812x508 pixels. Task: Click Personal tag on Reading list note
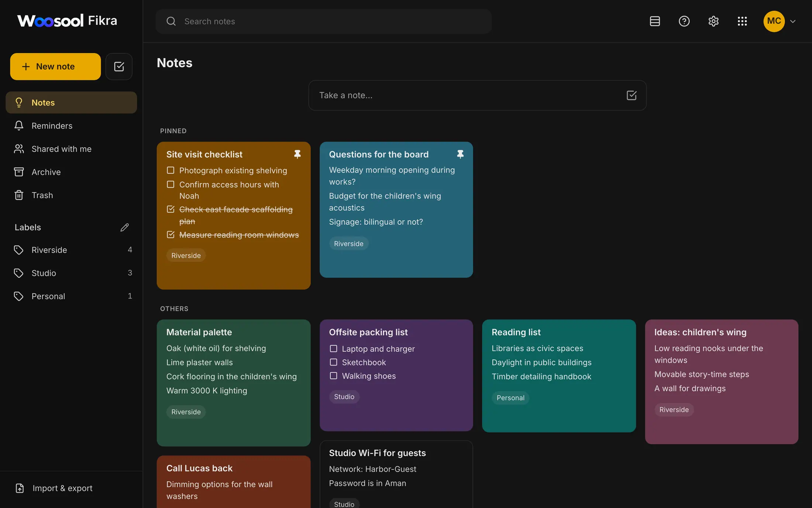click(x=510, y=398)
